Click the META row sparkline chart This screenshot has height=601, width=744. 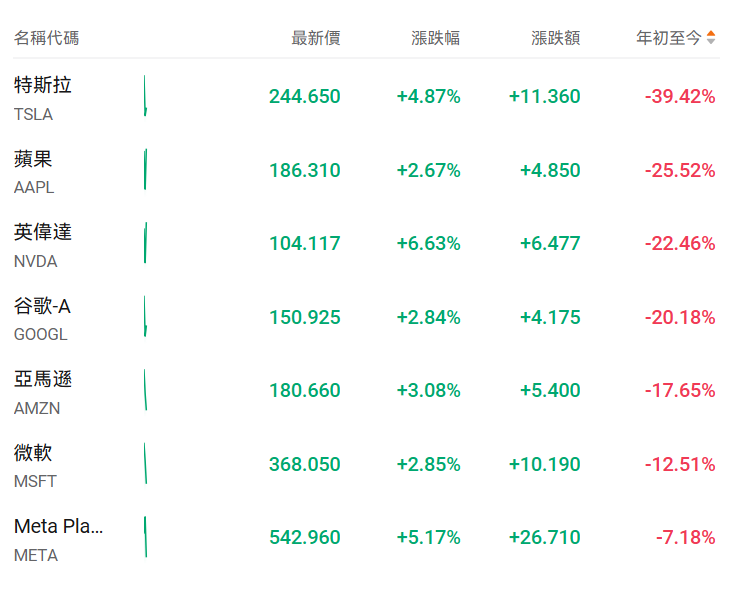point(145,537)
